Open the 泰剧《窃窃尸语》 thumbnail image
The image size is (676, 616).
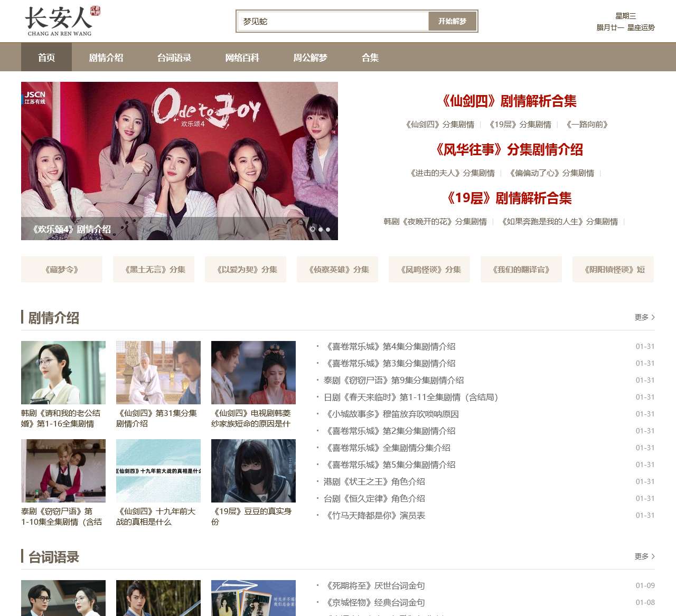click(63, 471)
